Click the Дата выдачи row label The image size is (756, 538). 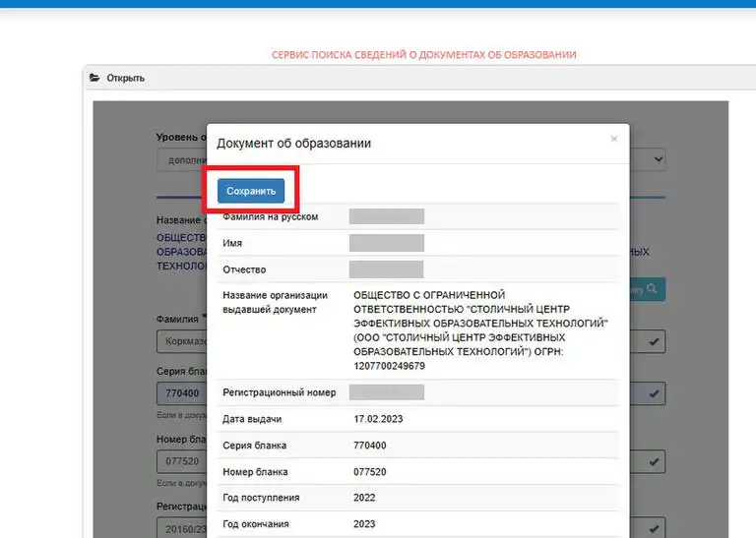pyautogui.click(x=252, y=419)
